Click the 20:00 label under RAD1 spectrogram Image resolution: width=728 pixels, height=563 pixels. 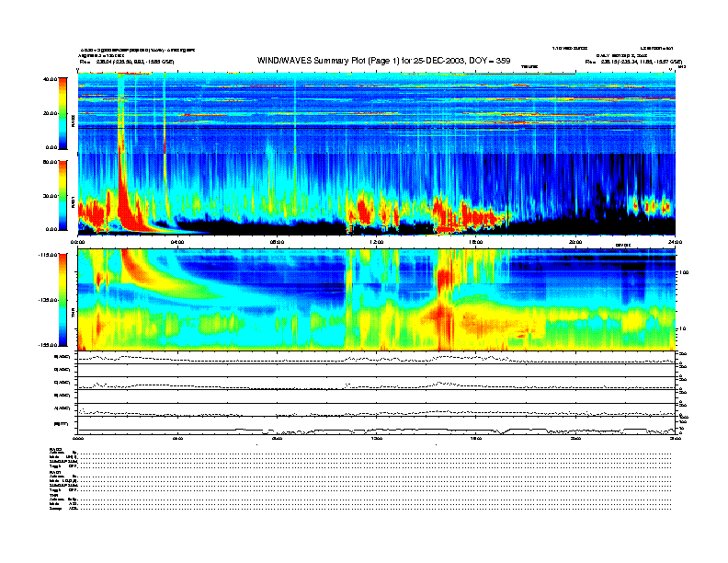(x=575, y=242)
